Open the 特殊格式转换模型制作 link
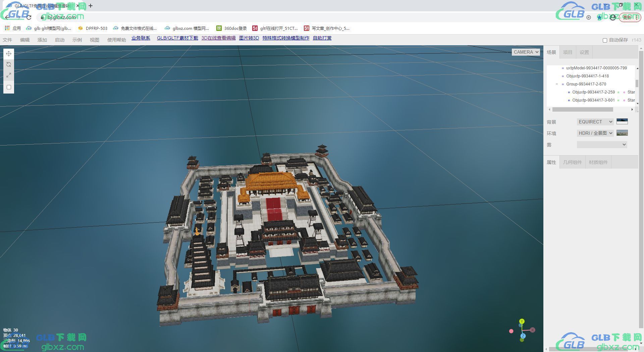This screenshot has height=352, width=644. tap(286, 38)
